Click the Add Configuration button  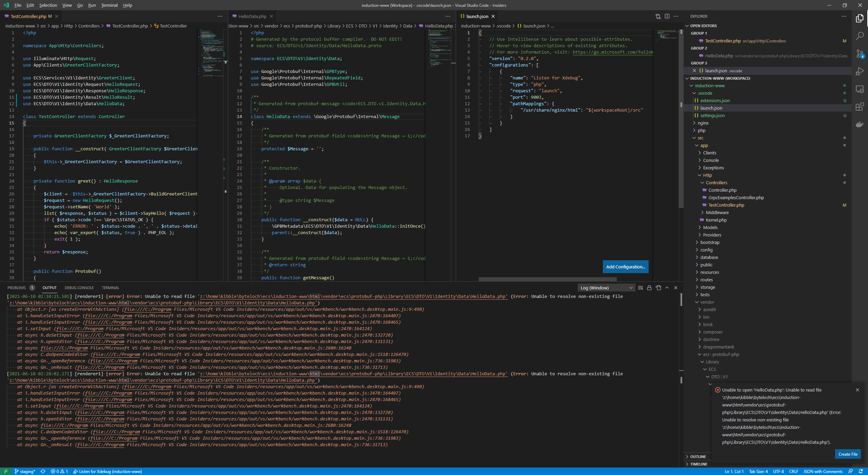[x=626, y=267]
